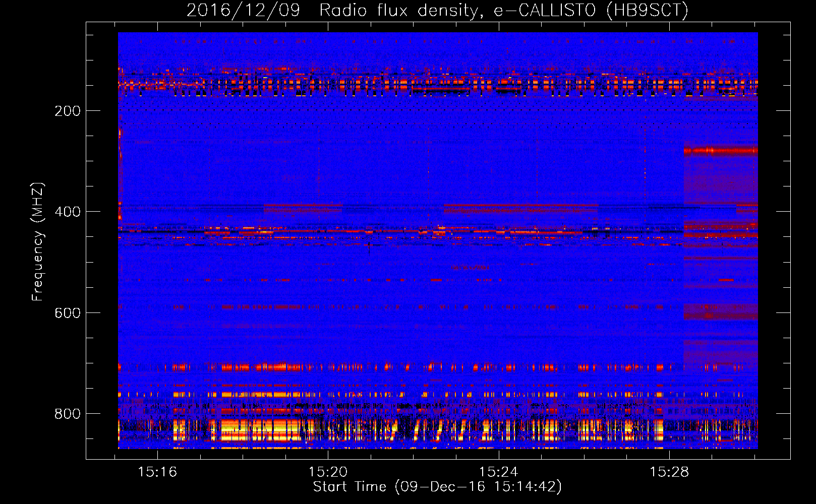The width and height of the screenshot is (816, 504).
Task: Click the 200 frequency tick label
Action: pos(68,111)
